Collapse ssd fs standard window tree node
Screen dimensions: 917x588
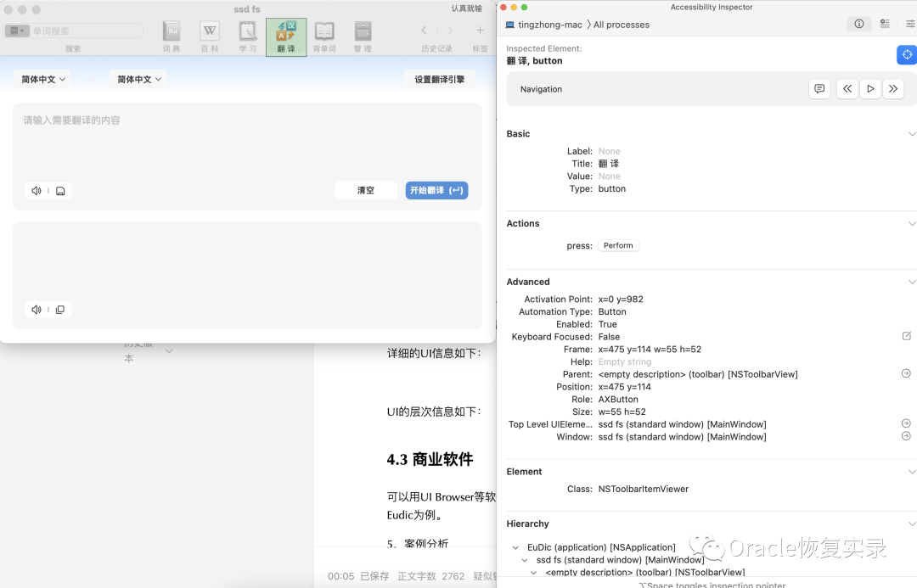[525, 560]
